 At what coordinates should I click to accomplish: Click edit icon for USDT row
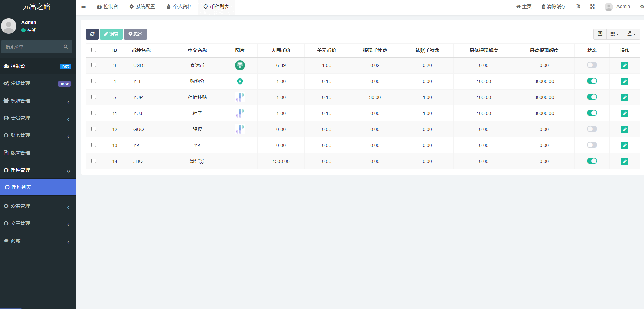click(624, 65)
